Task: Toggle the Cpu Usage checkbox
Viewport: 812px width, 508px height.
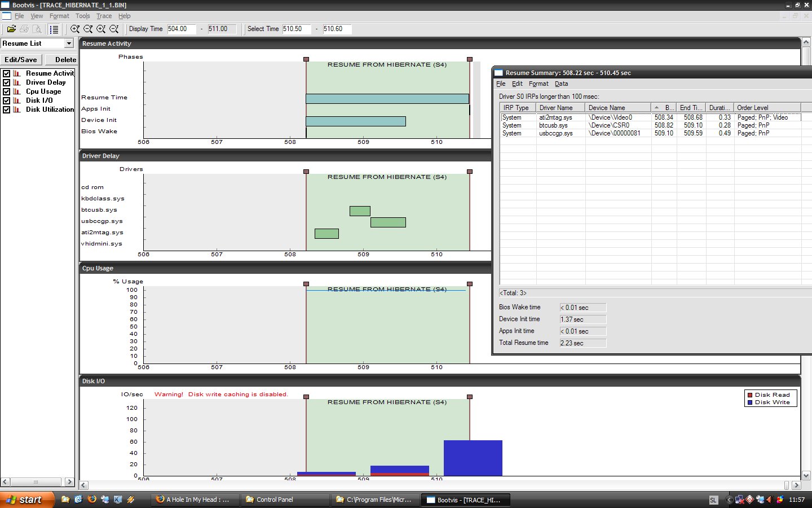Action: tap(7, 91)
